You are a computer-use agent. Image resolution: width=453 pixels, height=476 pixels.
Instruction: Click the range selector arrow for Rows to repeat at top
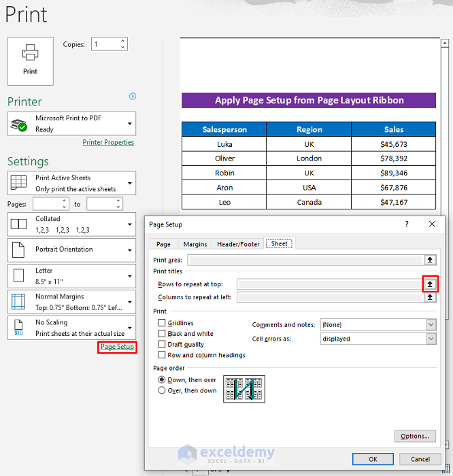(430, 284)
